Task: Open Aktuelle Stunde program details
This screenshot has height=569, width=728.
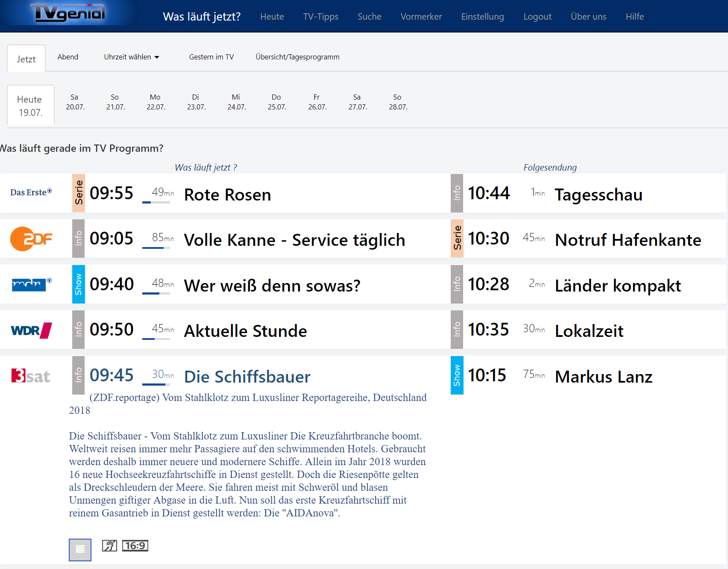Action: pyautogui.click(x=246, y=331)
